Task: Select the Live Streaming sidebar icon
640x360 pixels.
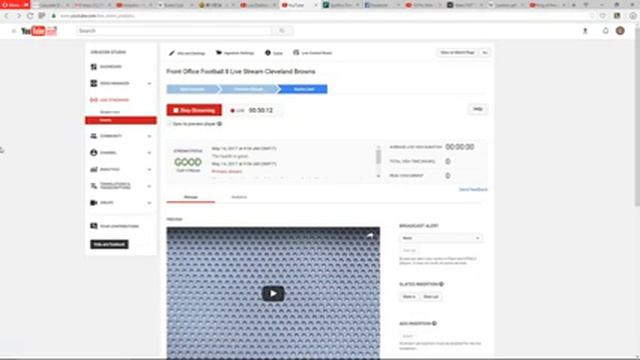Action: pos(94,100)
